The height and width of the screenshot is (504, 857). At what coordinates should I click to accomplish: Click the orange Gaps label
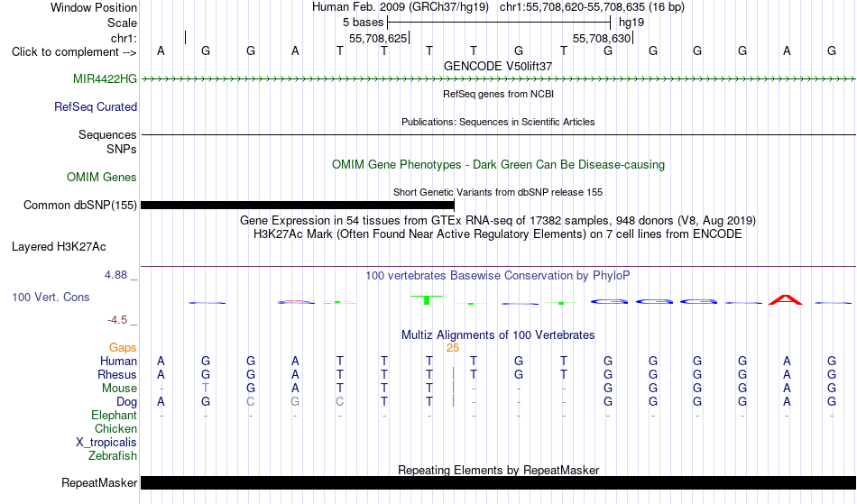[123, 348]
